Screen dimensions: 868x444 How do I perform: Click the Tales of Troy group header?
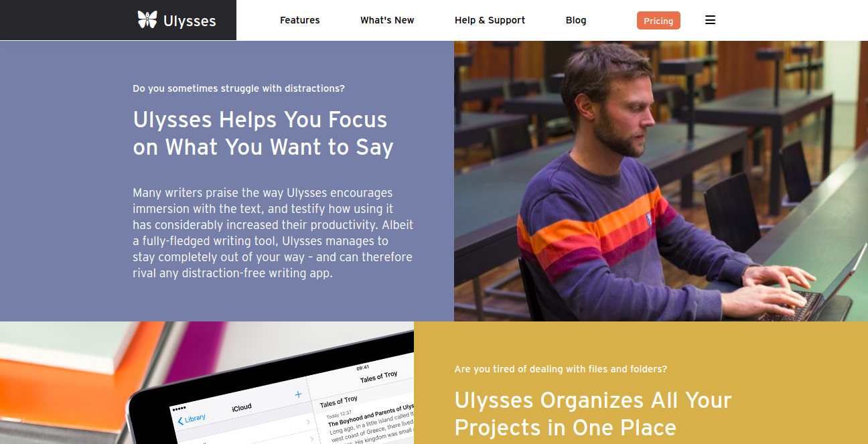pos(338,400)
